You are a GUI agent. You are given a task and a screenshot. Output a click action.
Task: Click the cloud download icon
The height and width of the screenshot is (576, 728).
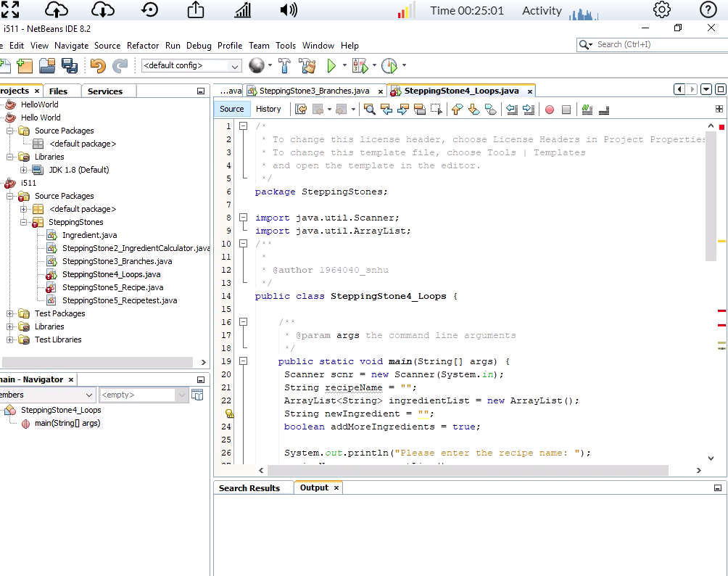pos(103,9)
